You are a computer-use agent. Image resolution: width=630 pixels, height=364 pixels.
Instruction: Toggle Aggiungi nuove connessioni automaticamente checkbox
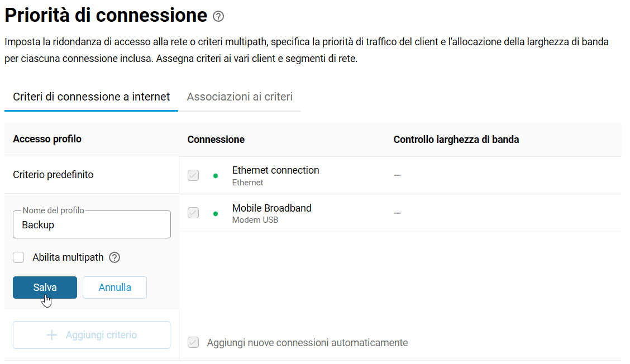193,342
